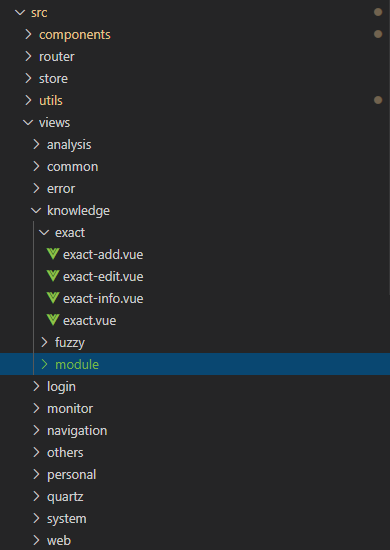The width and height of the screenshot is (390, 550).
Task: Select the web folder label
Action: click(x=59, y=540)
